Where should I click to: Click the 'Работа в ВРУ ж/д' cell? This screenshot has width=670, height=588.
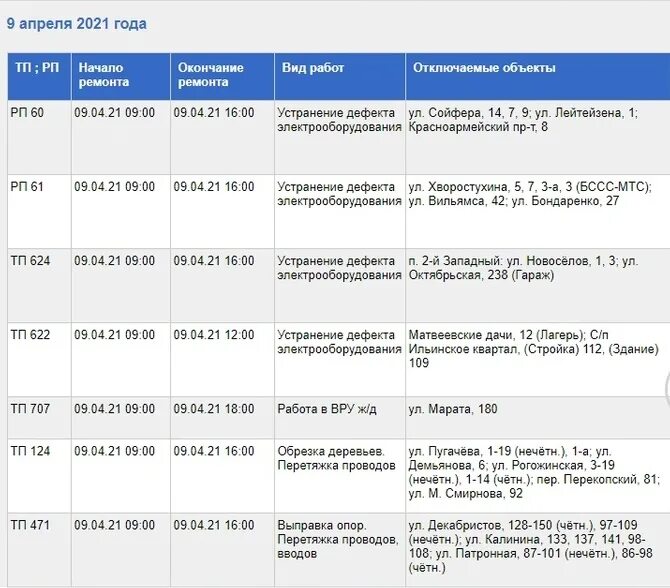[x=340, y=417]
